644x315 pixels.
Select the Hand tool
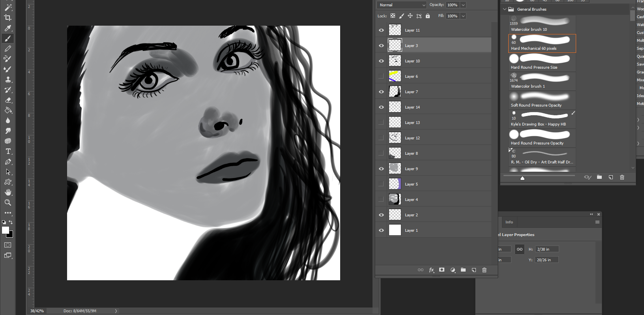pos(7,192)
